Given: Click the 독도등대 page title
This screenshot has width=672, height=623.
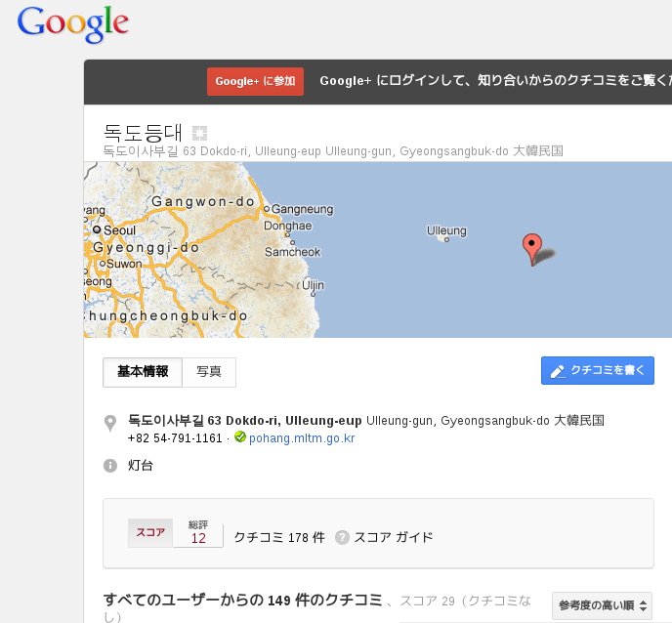Looking at the screenshot, I should tap(144, 133).
